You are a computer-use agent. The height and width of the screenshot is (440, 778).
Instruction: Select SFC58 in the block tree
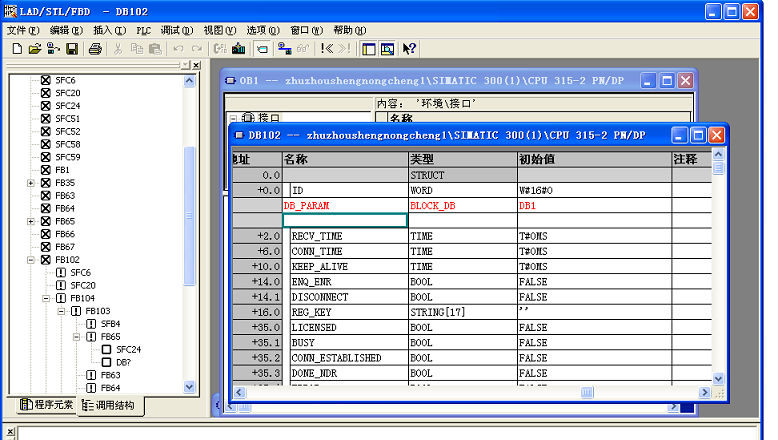click(x=67, y=144)
